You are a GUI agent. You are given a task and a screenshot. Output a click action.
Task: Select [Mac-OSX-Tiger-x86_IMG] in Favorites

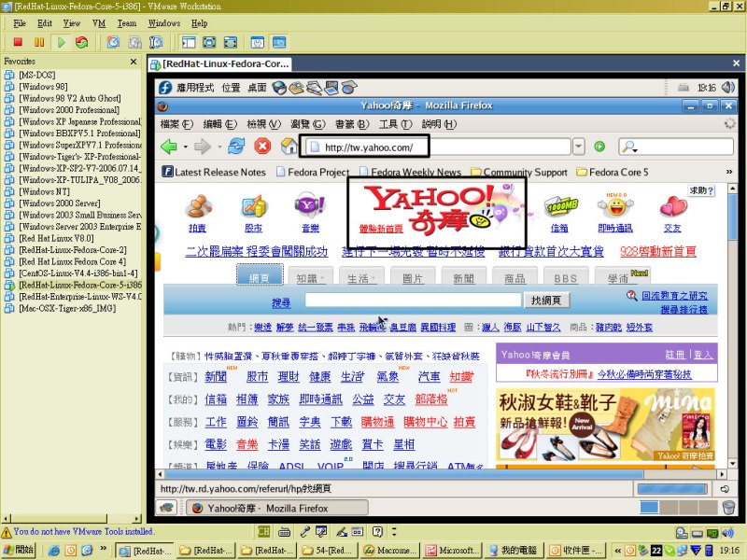click(67, 308)
